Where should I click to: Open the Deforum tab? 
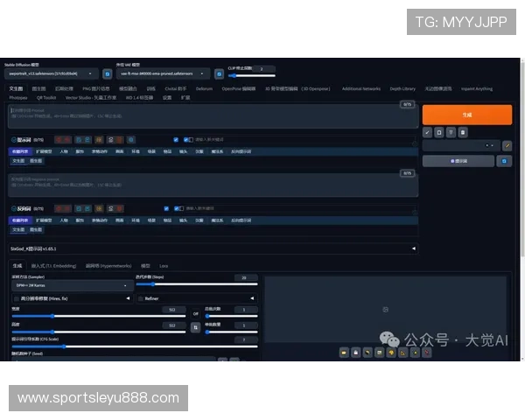point(204,88)
